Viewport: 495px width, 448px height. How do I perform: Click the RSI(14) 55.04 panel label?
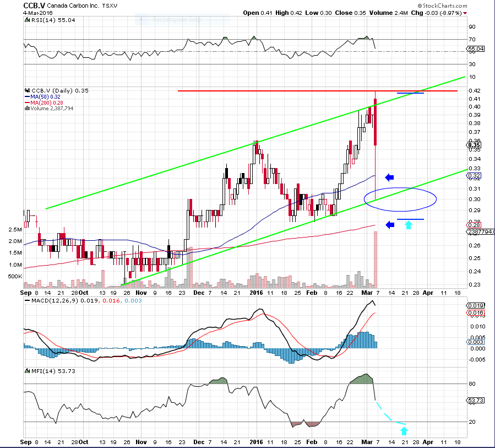pos(53,20)
